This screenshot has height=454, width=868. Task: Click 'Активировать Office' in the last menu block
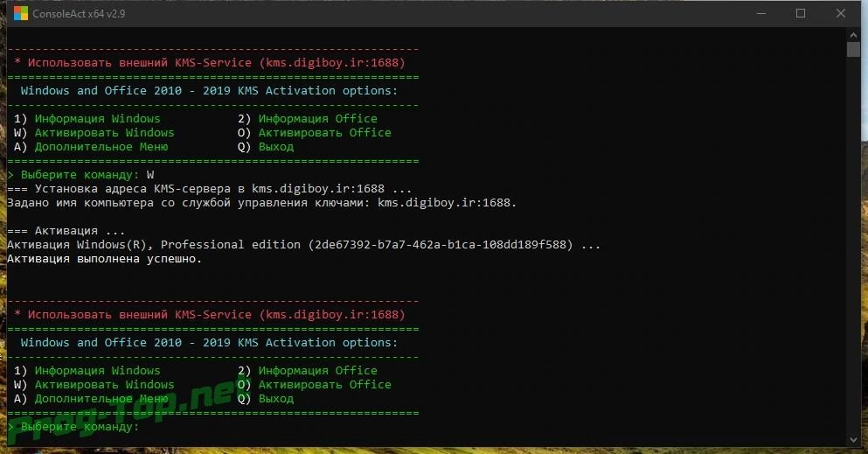pyautogui.click(x=325, y=385)
